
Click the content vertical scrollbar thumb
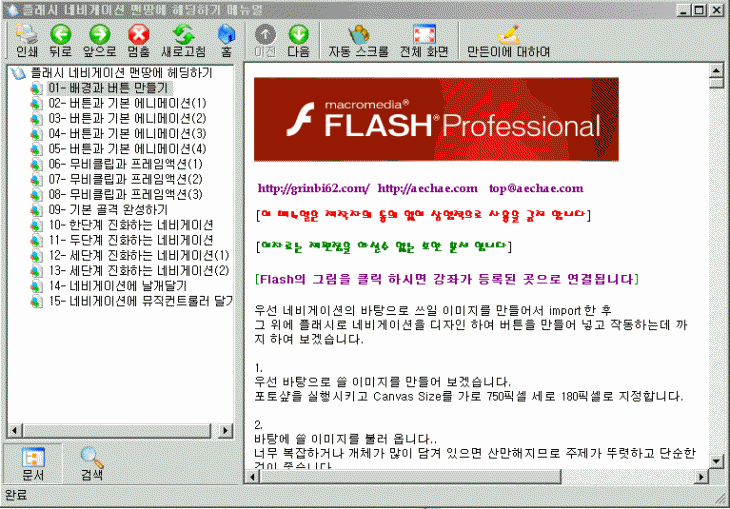716,83
